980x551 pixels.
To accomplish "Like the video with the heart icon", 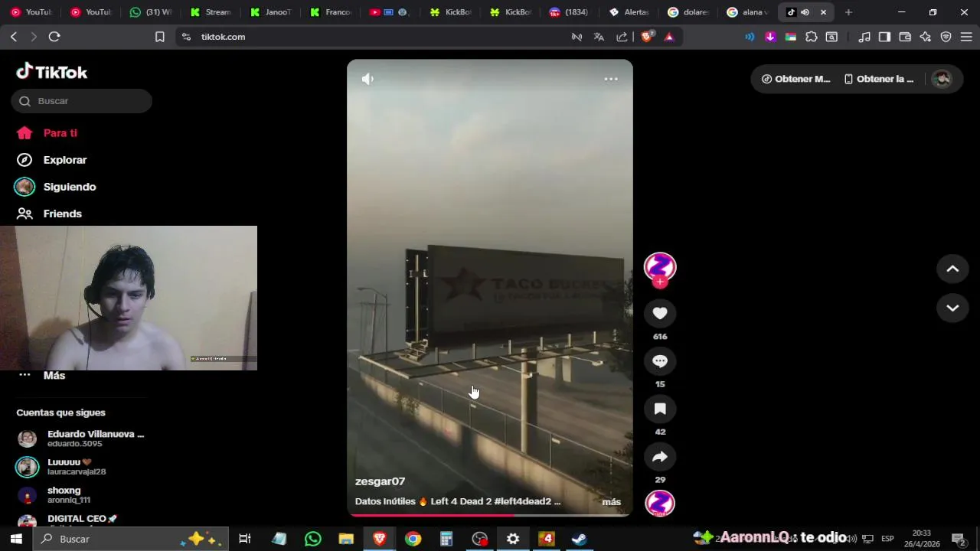I will [660, 313].
